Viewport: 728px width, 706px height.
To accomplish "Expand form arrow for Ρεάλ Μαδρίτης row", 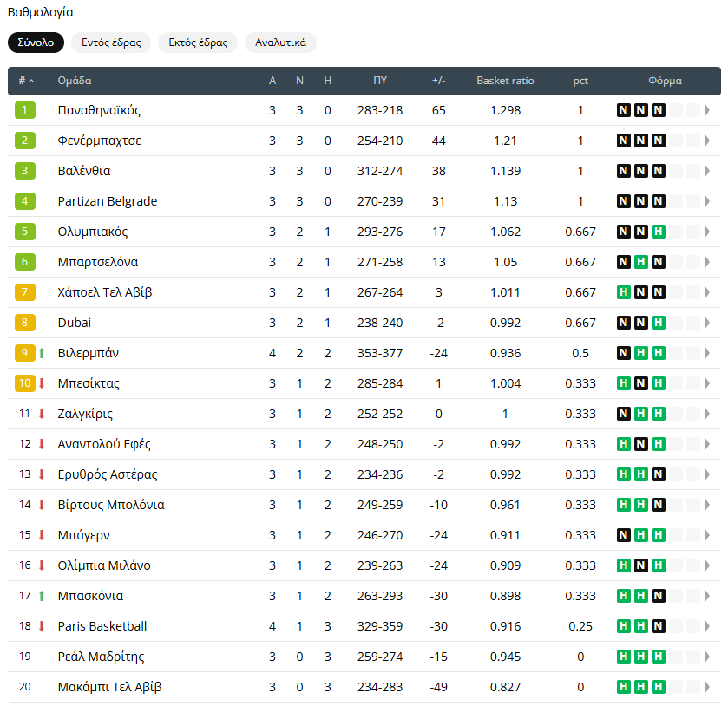I will [707, 657].
